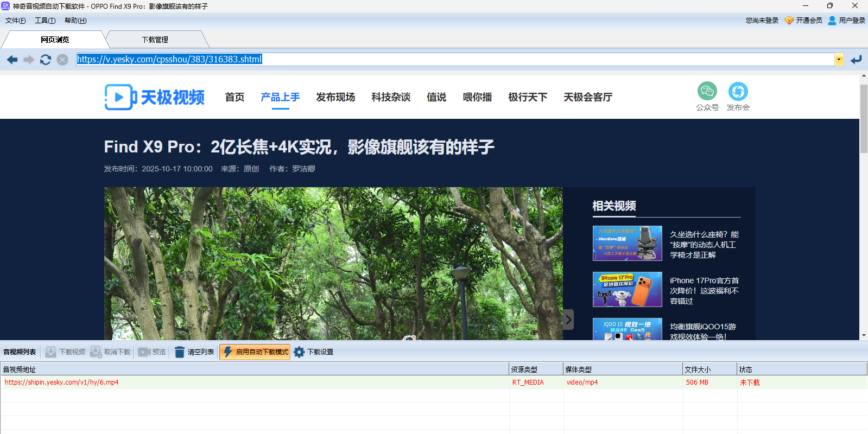Viewport: 868px width, 434px height.
Task: Expand the address bar URL dropdown
Action: click(x=839, y=60)
